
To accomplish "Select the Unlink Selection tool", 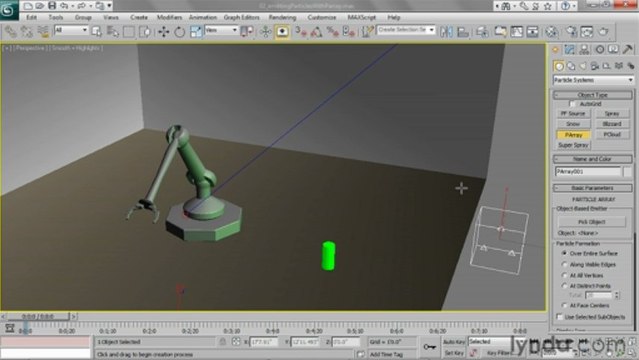I will (27, 31).
